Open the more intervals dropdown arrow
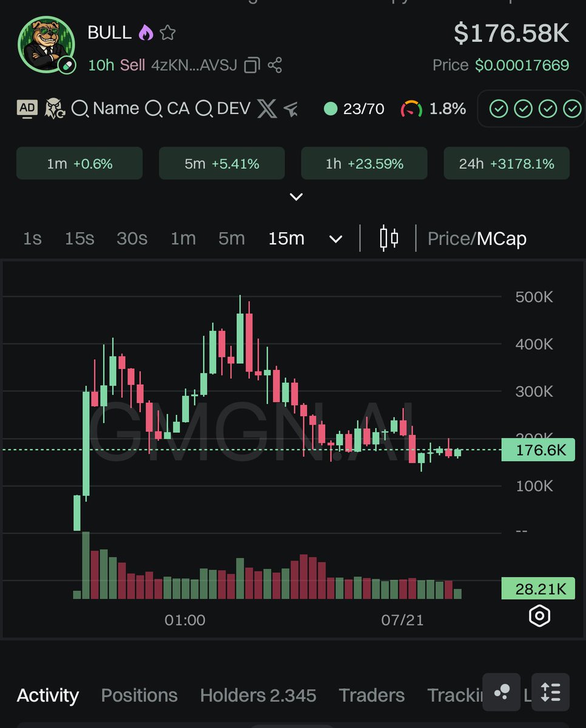 pos(335,239)
